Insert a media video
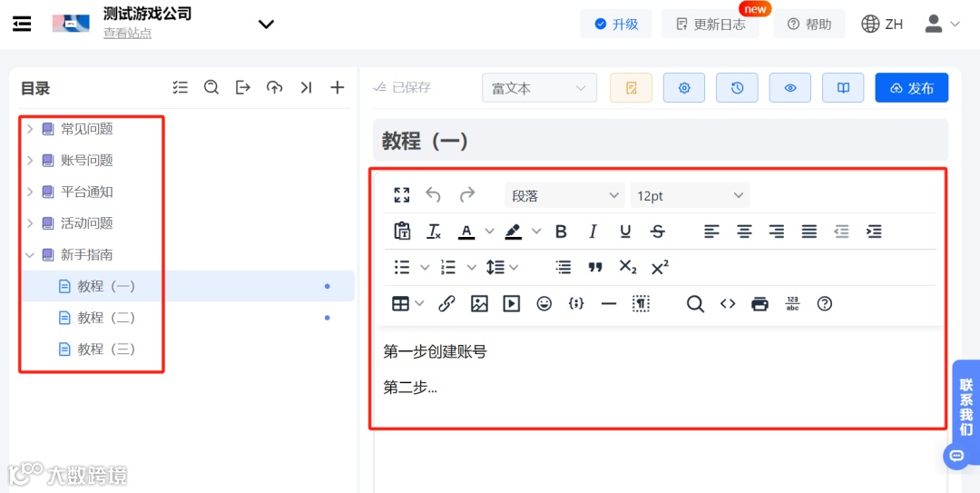 point(511,304)
